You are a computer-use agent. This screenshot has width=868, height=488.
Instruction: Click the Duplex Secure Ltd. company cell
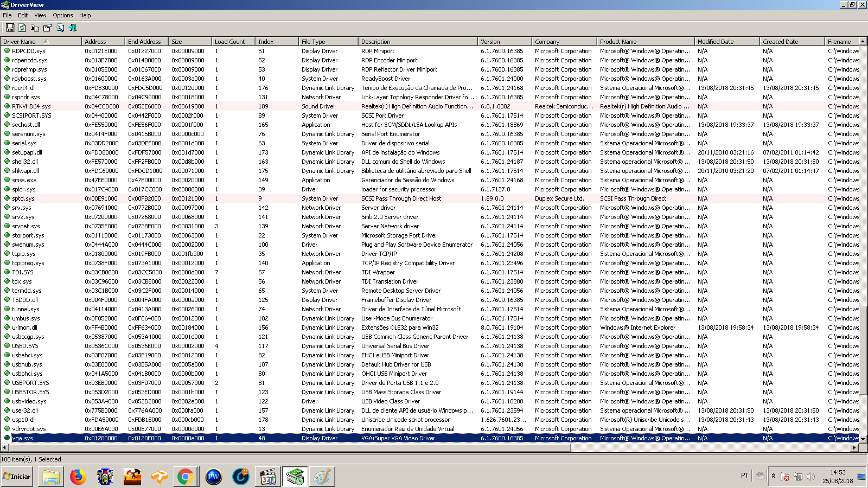click(559, 198)
